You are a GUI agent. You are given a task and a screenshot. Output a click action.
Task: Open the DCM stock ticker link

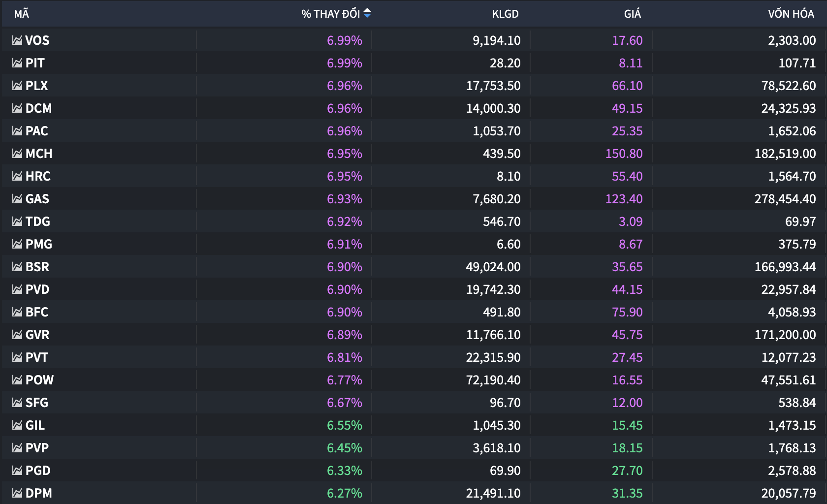click(x=38, y=108)
